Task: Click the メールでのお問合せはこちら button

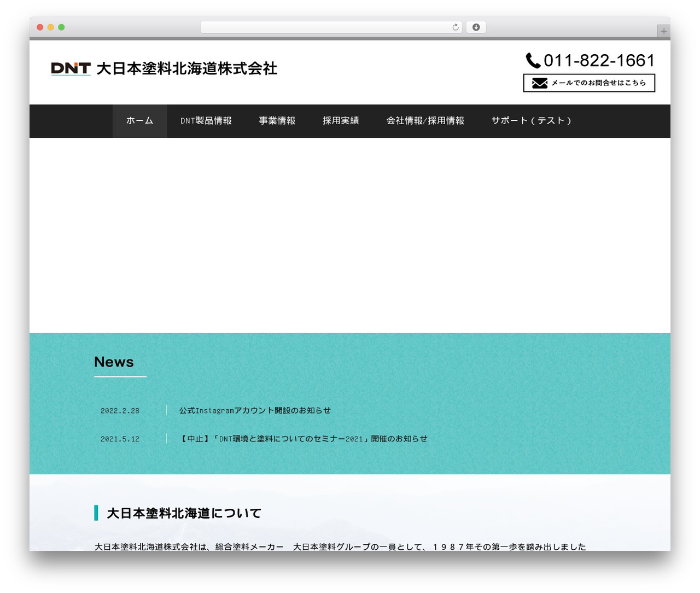Action: (589, 83)
